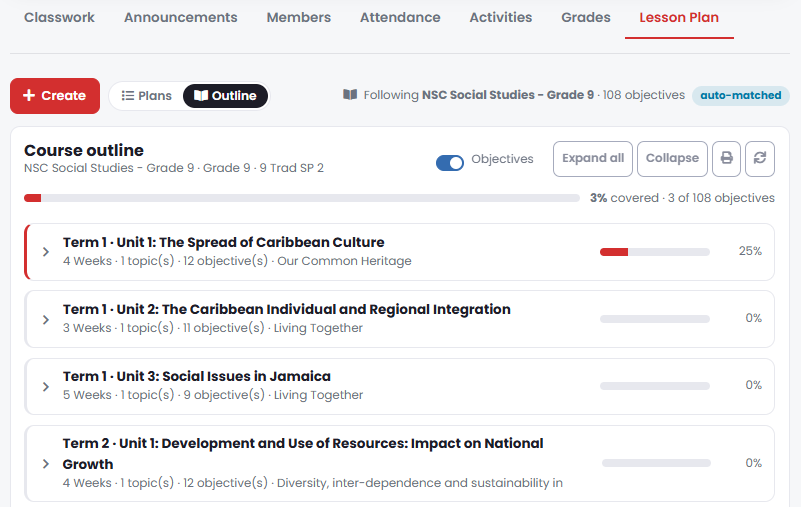This screenshot has width=801, height=507.
Task: Click '9 Trad SP 2' subtitle text
Action: click(292, 168)
